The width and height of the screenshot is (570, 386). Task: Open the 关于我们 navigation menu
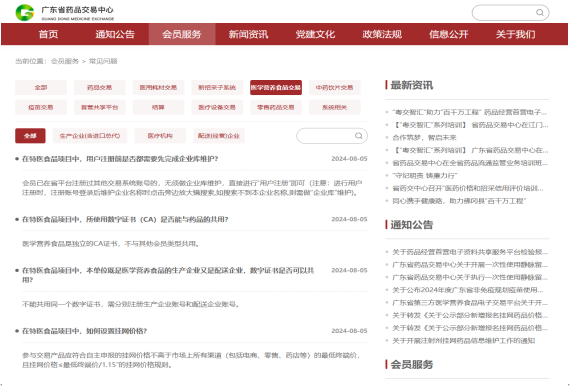point(515,34)
